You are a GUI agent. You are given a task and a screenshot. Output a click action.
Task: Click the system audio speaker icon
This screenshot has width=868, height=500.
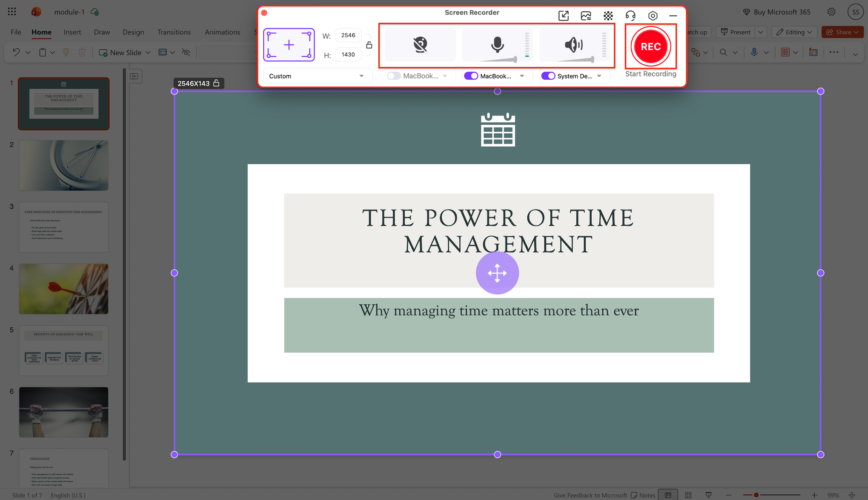[574, 44]
